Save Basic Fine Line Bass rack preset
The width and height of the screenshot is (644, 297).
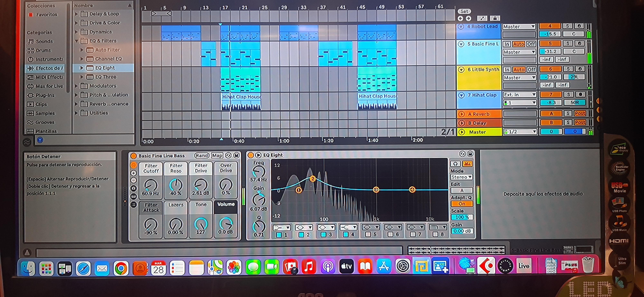click(236, 155)
